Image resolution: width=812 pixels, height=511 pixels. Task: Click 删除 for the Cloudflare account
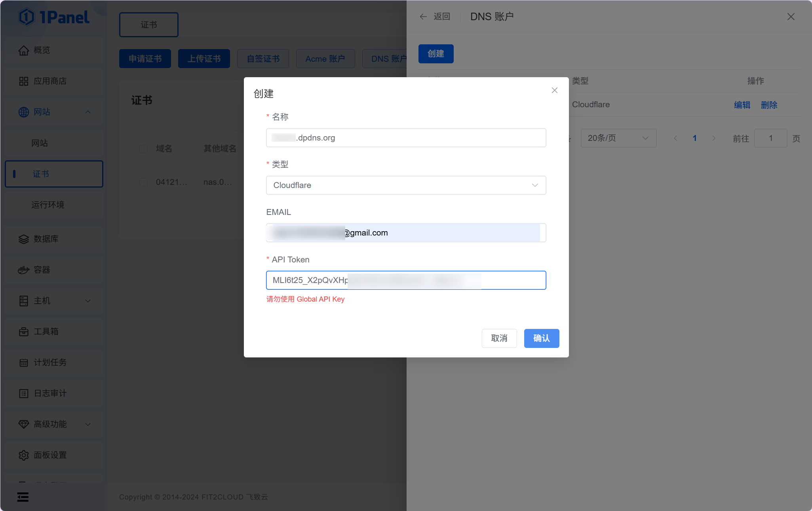coord(769,105)
